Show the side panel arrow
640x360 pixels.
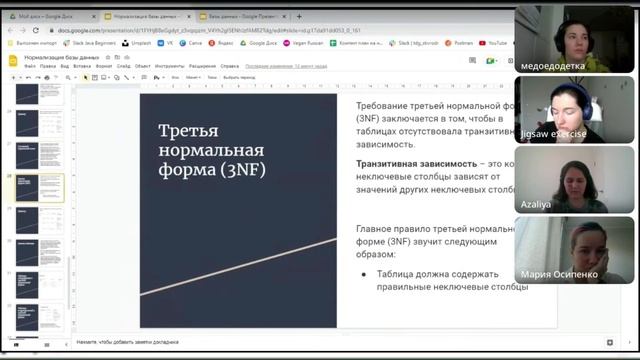629,342
